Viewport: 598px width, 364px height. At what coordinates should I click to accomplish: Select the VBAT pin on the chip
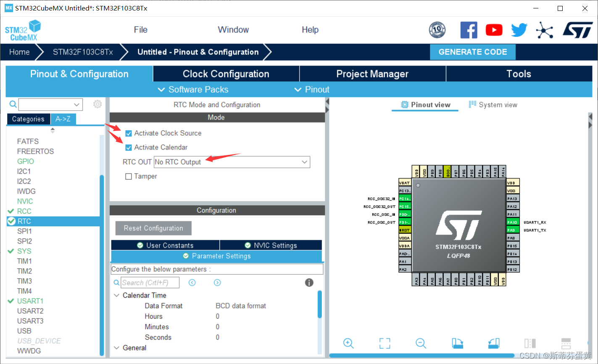tap(405, 183)
